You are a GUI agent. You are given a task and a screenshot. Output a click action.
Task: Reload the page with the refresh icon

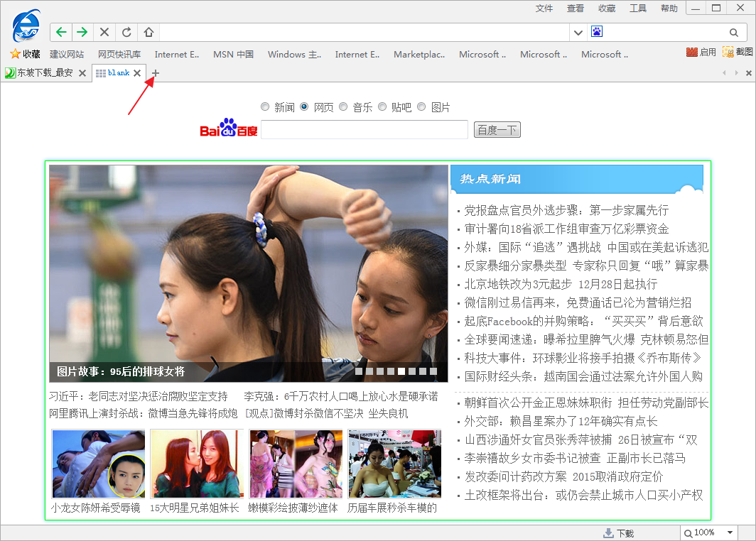pyautogui.click(x=126, y=32)
